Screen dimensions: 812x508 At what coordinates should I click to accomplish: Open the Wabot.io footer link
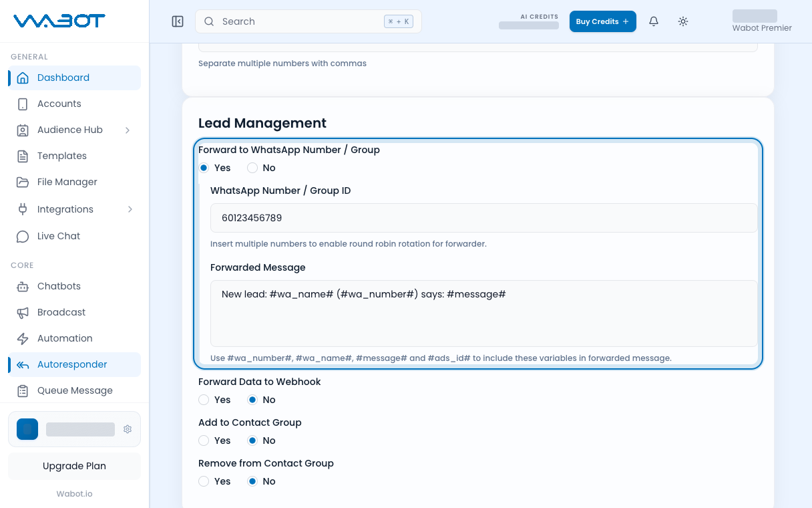74,494
